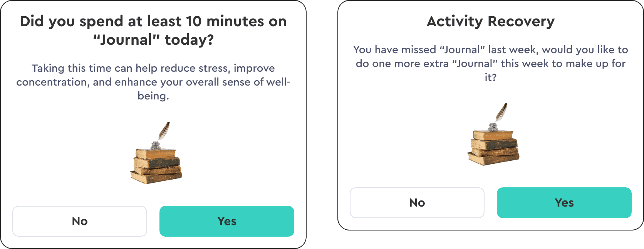Decline with No on the Journal check-in dialog
The width and height of the screenshot is (644, 249).
(79, 221)
